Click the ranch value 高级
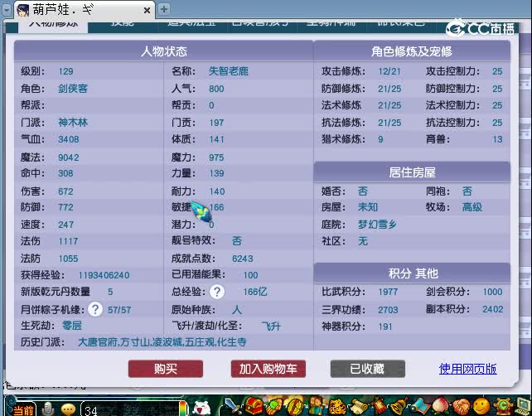Image resolution: width=532 pixels, height=416 pixels. click(x=472, y=207)
